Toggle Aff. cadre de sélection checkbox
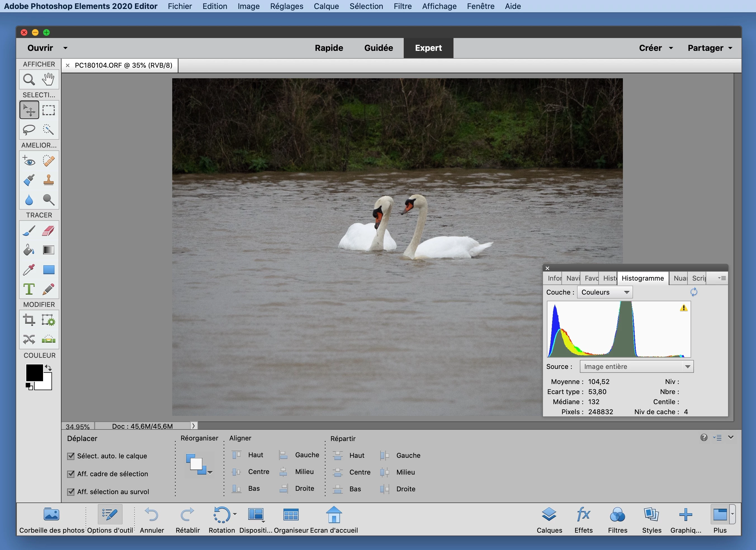The image size is (756, 550). [x=71, y=474]
